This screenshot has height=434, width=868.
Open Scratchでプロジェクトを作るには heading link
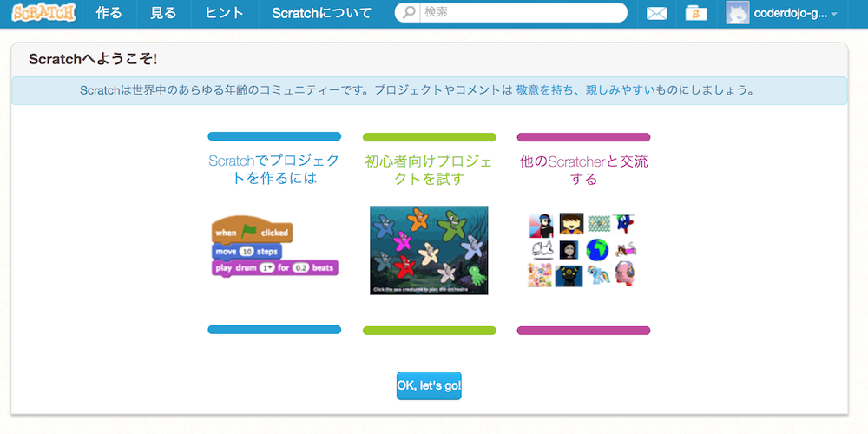(274, 169)
